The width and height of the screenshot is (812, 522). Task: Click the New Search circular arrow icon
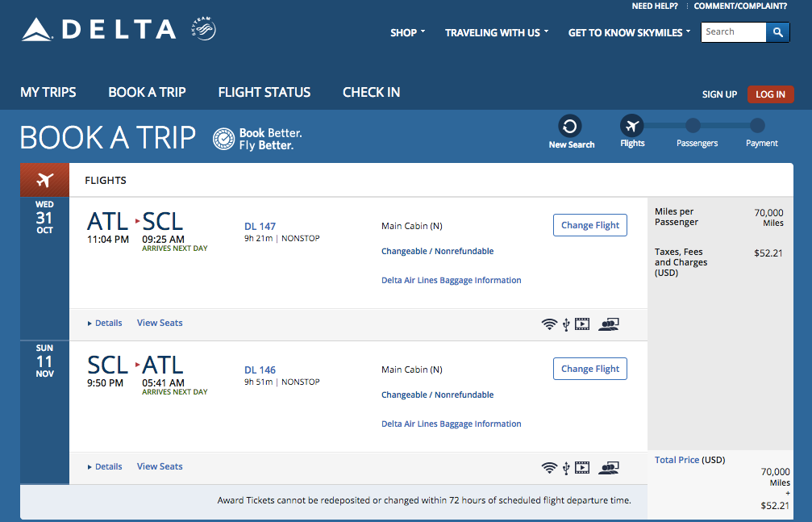[x=570, y=127]
